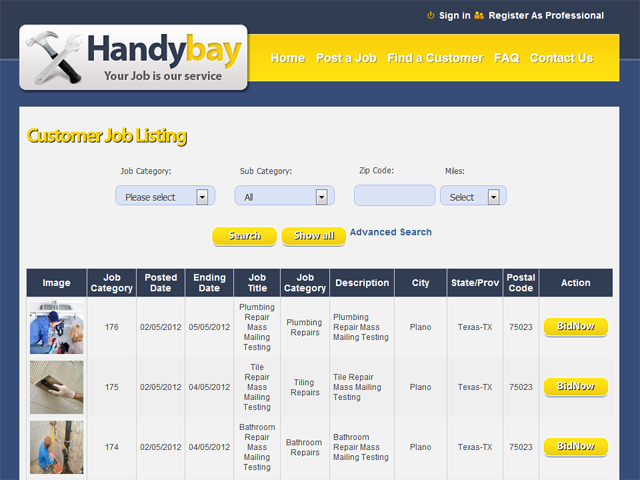The height and width of the screenshot is (480, 640).
Task: Click Plumbing Repairs category cell
Action: tap(304, 327)
